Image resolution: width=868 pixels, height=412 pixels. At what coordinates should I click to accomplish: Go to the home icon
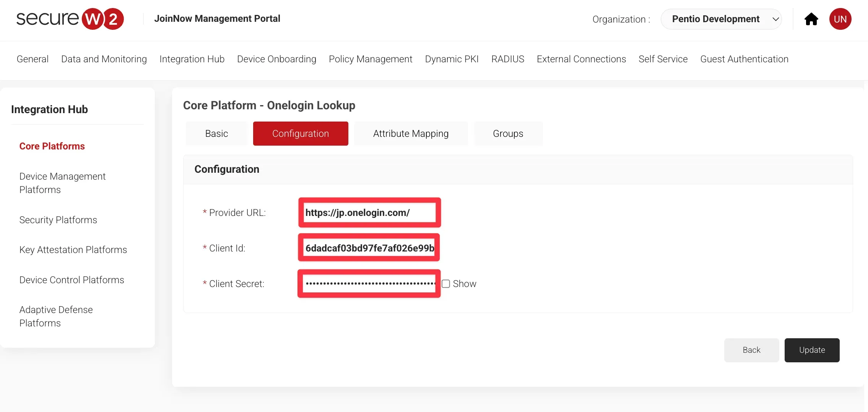(x=811, y=19)
